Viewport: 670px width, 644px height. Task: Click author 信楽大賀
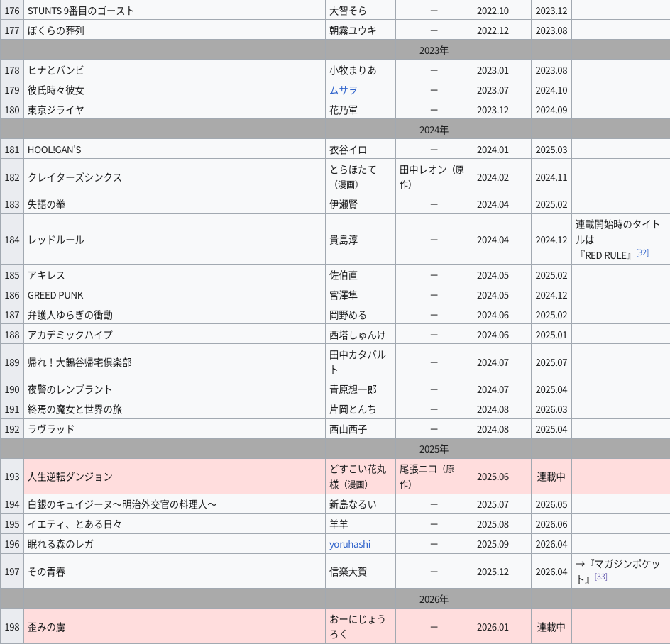pyautogui.click(x=348, y=572)
